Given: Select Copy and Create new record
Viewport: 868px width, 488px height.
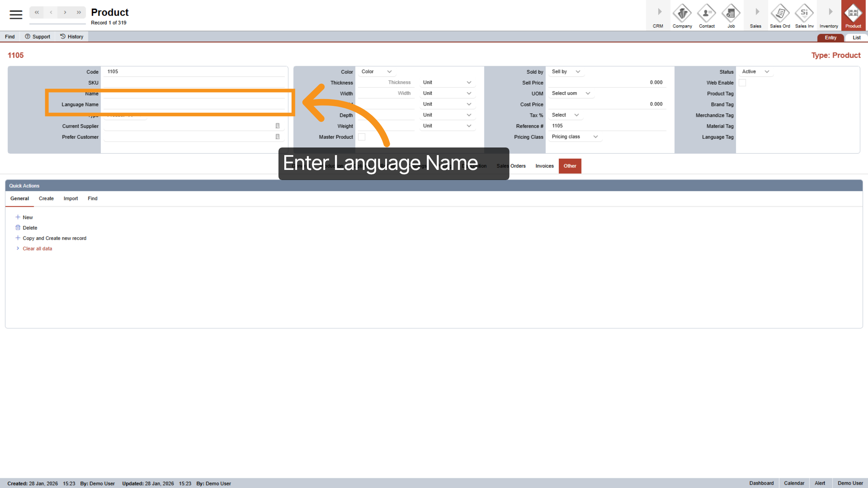Looking at the screenshot, I should tap(54, 238).
